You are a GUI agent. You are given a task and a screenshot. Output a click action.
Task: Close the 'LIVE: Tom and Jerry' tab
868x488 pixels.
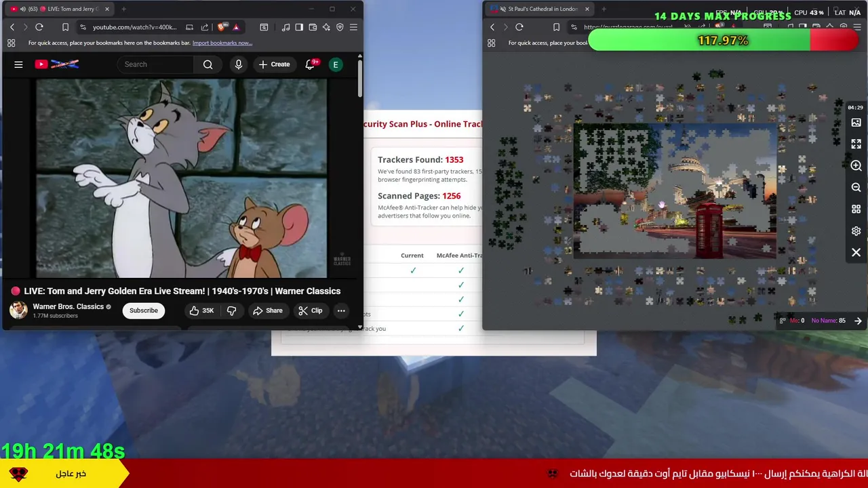106,9
